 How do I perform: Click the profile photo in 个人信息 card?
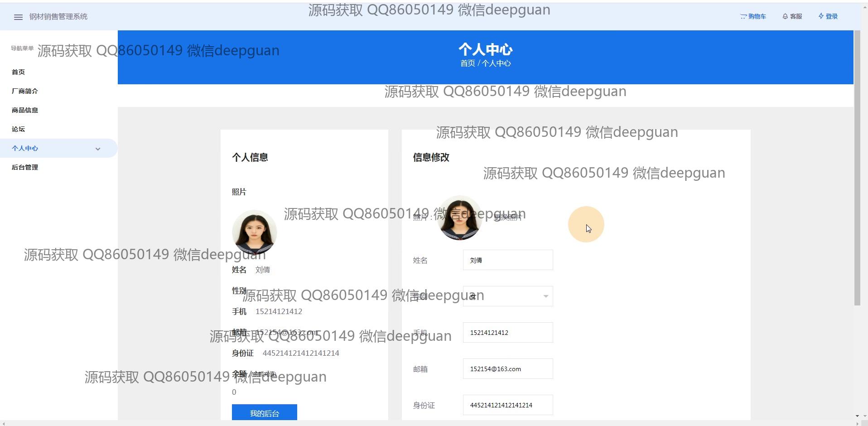[254, 232]
